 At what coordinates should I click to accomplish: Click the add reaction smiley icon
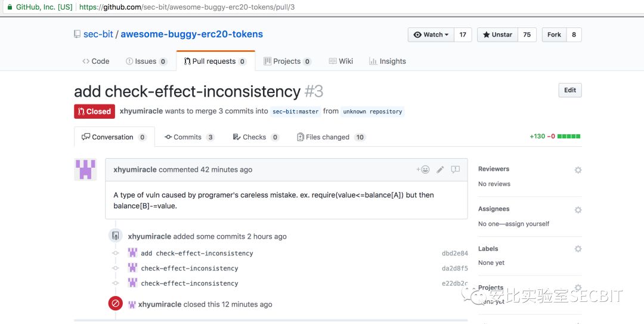[x=423, y=169]
